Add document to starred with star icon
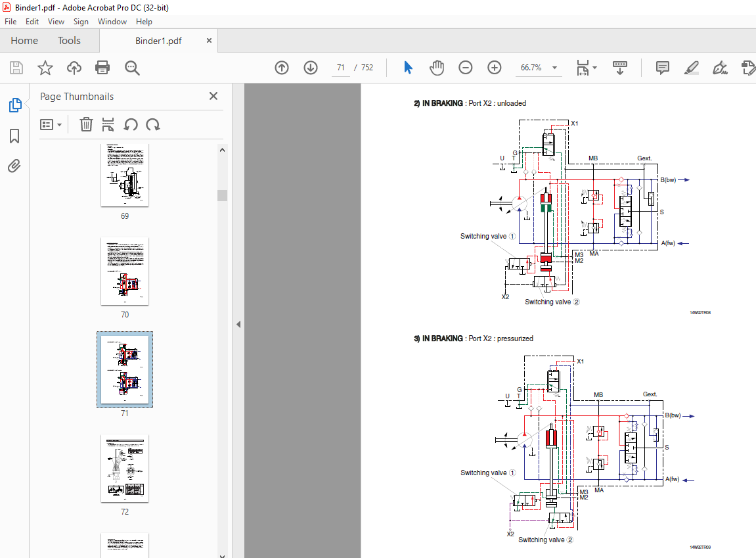756x558 pixels. 45,68
